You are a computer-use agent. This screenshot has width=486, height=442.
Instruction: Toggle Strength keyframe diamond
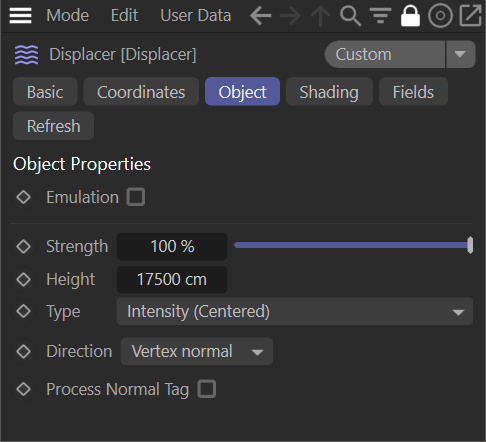(x=24, y=247)
